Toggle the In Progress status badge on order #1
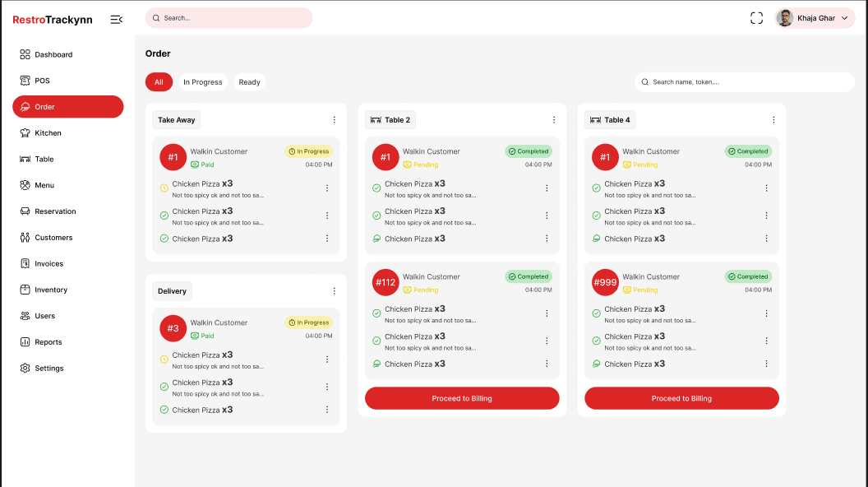The image size is (868, 487). (308, 151)
